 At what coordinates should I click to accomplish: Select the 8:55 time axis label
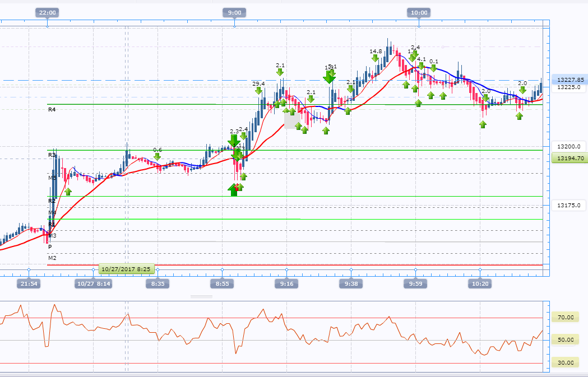223,283
